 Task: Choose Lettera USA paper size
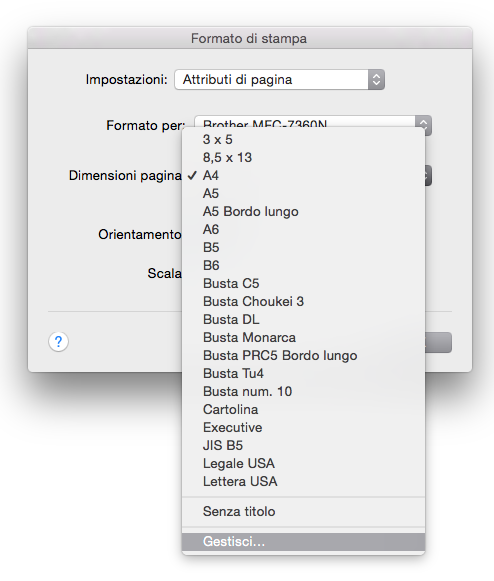point(303,481)
